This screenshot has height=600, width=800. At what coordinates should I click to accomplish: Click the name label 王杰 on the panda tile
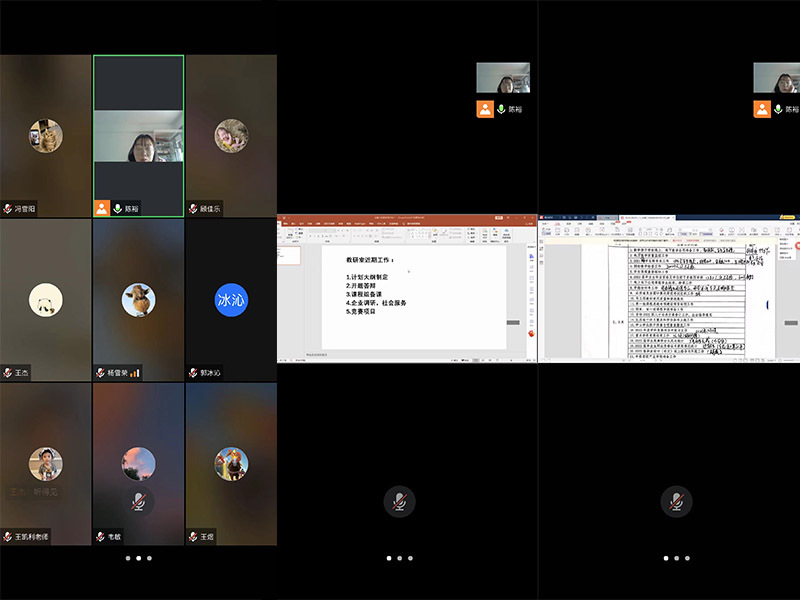coord(21,373)
